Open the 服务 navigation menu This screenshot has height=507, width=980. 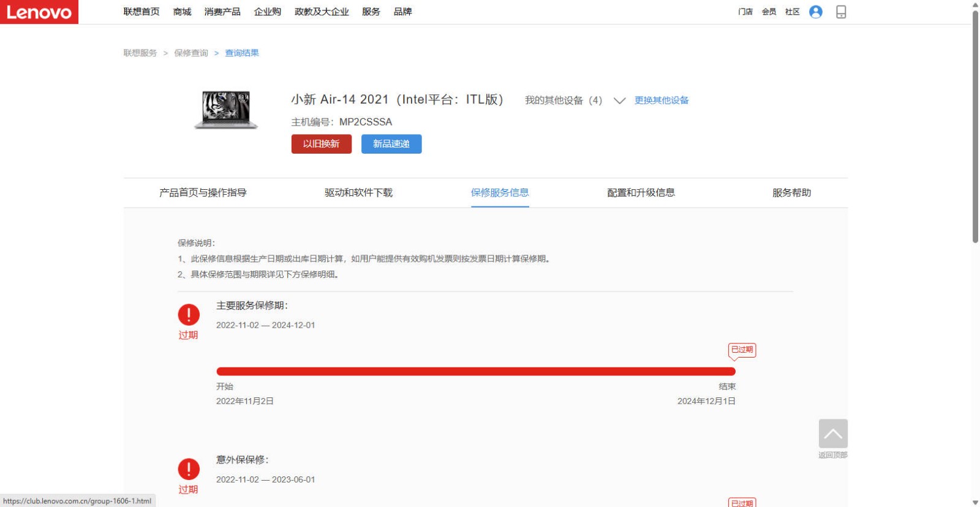371,12
